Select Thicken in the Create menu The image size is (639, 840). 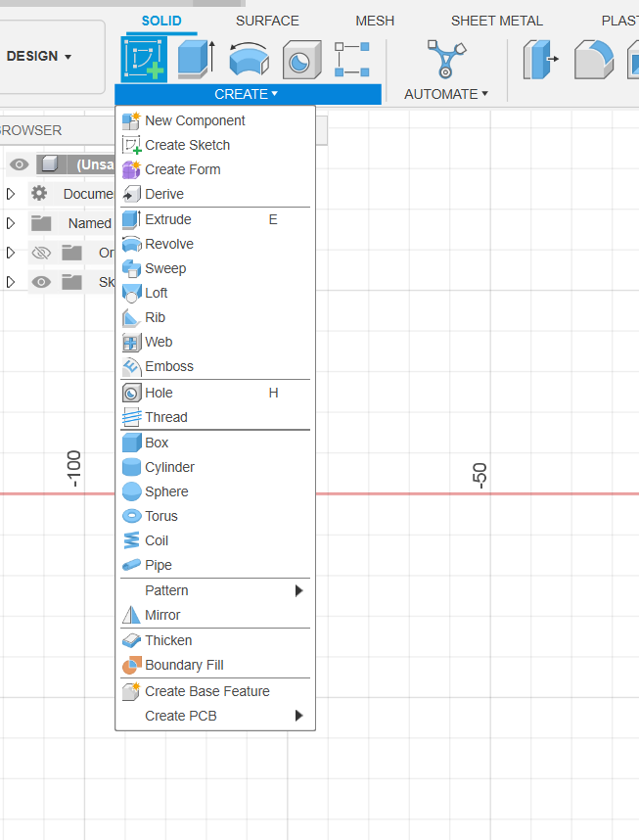[x=215, y=640]
